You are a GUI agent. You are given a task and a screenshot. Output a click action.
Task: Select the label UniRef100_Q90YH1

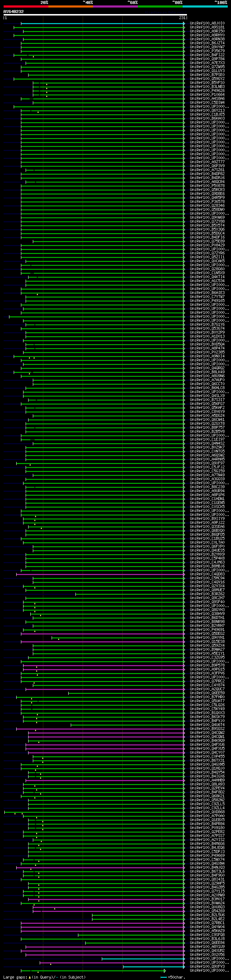click(208, 638)
